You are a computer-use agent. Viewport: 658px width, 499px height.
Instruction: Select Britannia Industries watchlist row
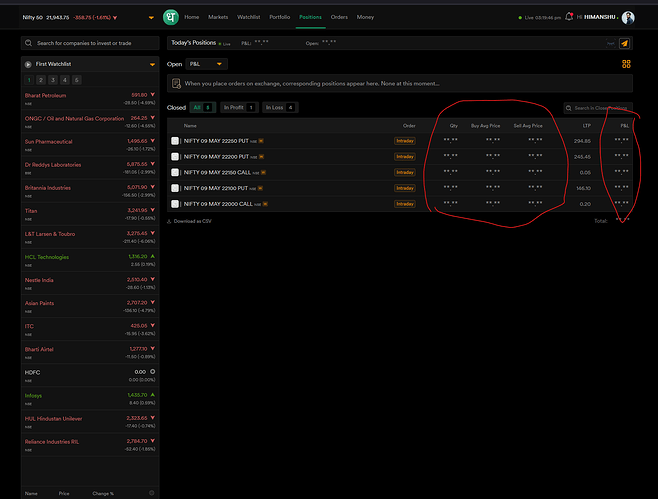pyautogui.click(x=90, y=191)
